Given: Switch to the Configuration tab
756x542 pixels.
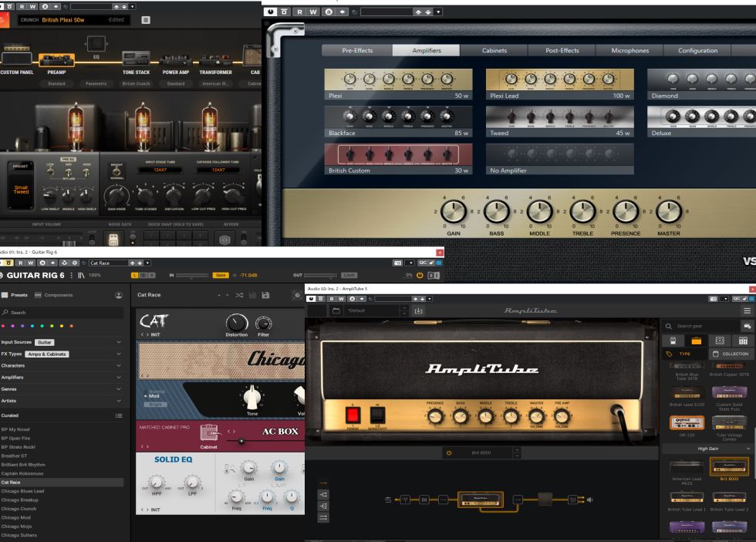Looking at the screenshot, I should [x=697, y=50].
